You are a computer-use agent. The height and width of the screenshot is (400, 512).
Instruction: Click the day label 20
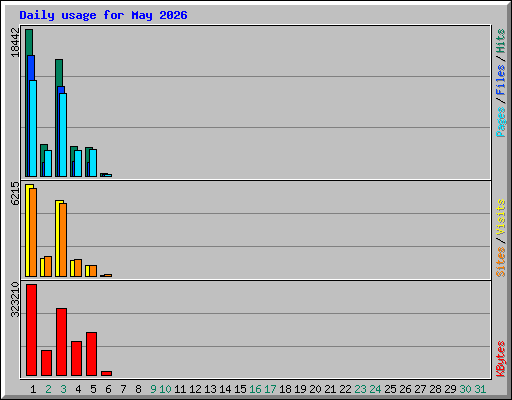tap(315, 389)
